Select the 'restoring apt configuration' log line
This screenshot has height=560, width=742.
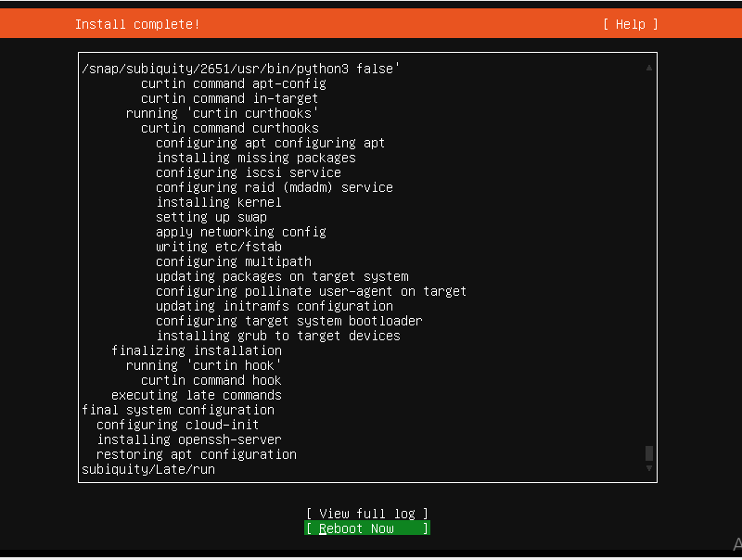click(x=196, y=454)
